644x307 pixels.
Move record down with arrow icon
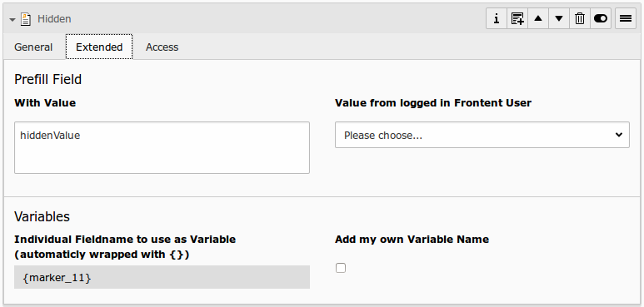coord(559,18)
